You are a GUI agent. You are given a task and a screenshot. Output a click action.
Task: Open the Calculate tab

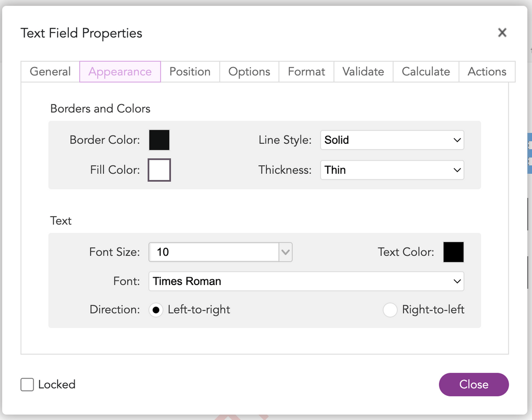coord(426,71)
